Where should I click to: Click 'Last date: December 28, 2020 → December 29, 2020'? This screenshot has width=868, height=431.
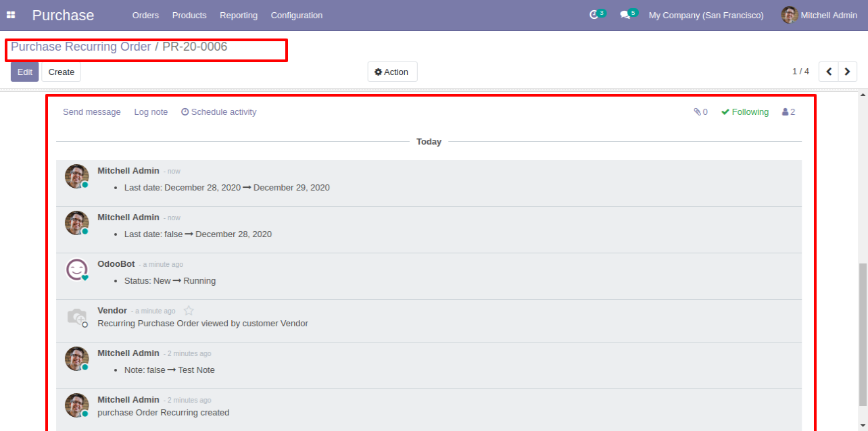227,187
